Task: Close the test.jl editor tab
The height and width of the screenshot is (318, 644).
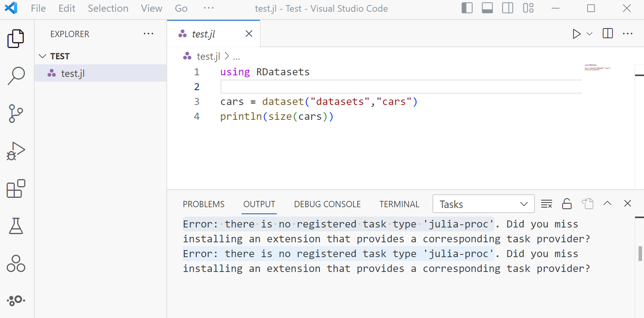Action: tap(249, 34)
